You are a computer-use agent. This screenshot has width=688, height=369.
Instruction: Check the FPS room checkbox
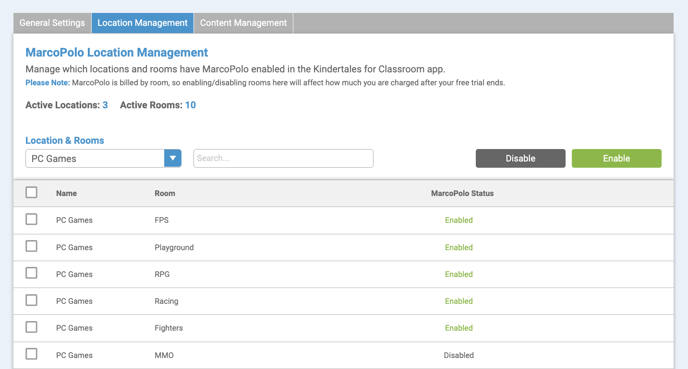(31, 219)
